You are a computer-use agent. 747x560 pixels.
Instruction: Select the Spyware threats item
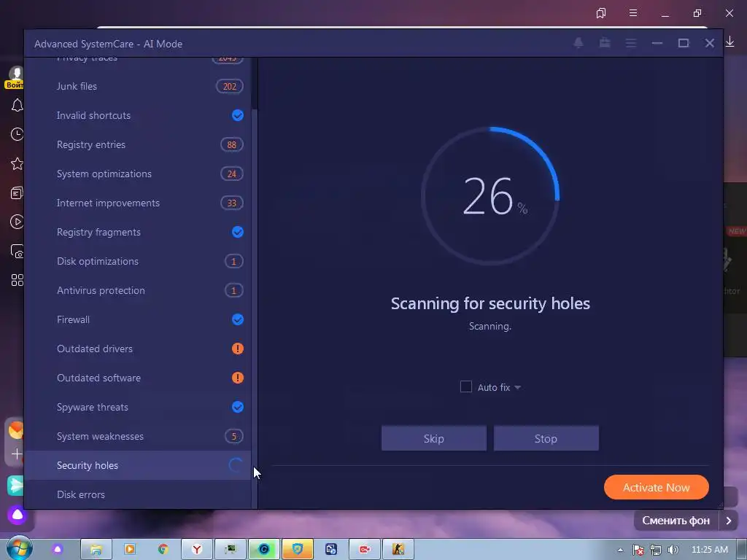pos(137,407)
